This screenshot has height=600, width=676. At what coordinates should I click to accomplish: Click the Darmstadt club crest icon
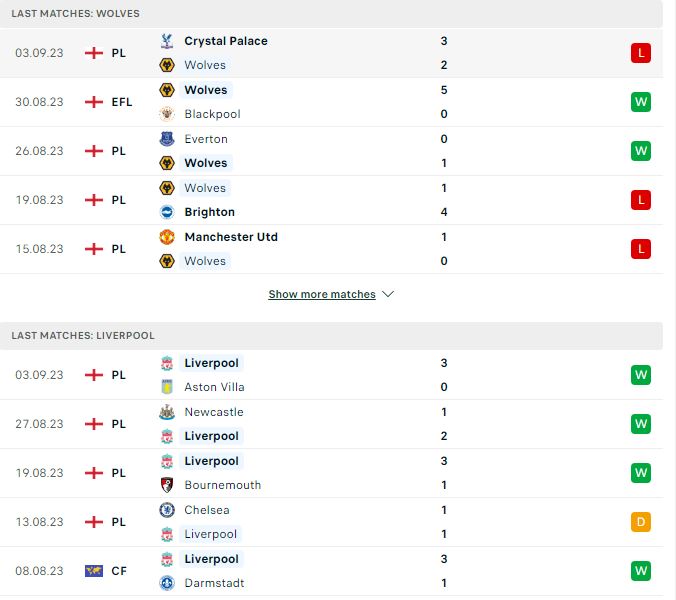point(167,583)
